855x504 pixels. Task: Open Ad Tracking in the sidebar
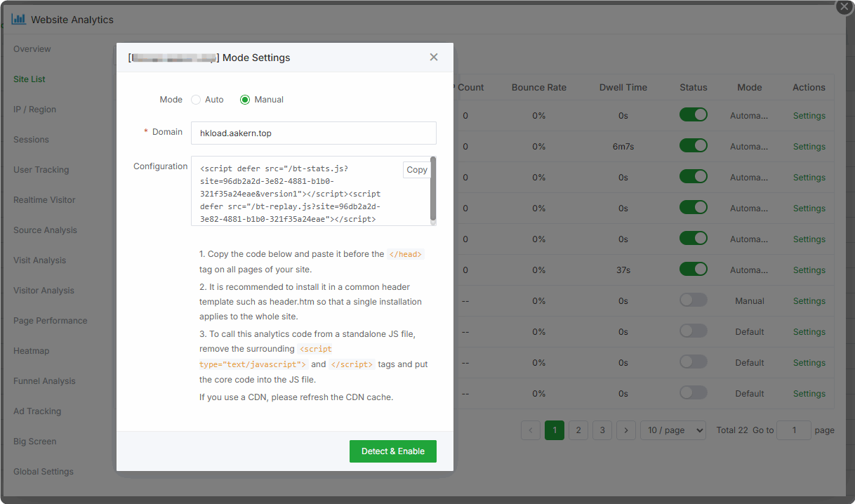click(37, 411)
